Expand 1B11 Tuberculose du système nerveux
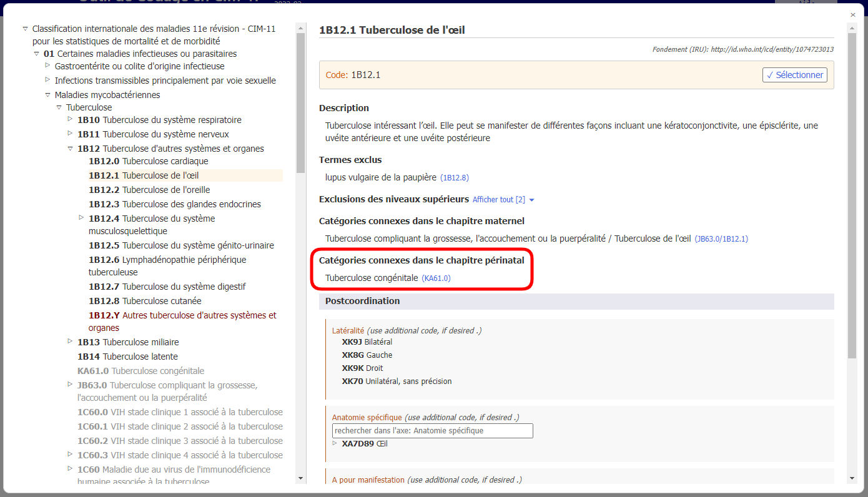This screenshot has height=497, width=868. pyautogui.click(x=70, y=133)
